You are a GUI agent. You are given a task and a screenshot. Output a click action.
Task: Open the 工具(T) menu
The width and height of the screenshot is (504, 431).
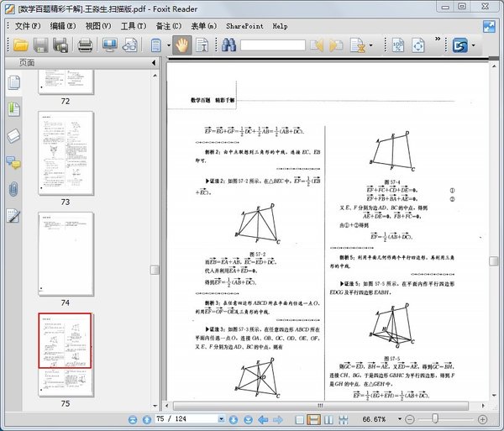133,25
